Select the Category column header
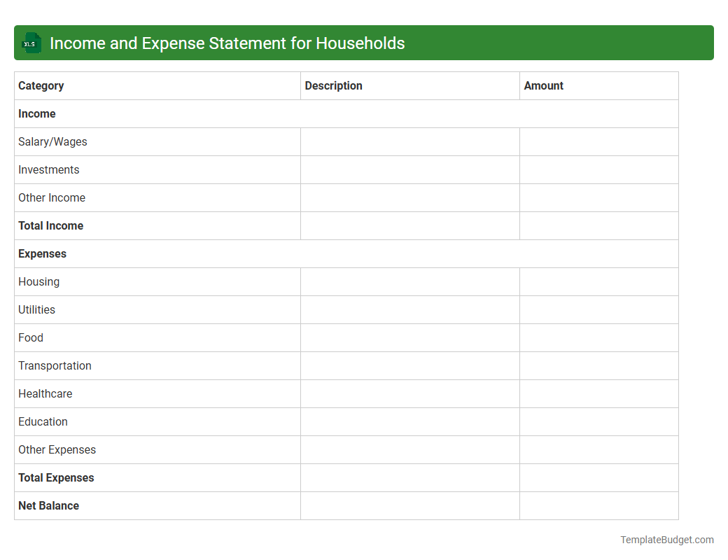Viewport: 728px width, 560px height. [41, 85]
